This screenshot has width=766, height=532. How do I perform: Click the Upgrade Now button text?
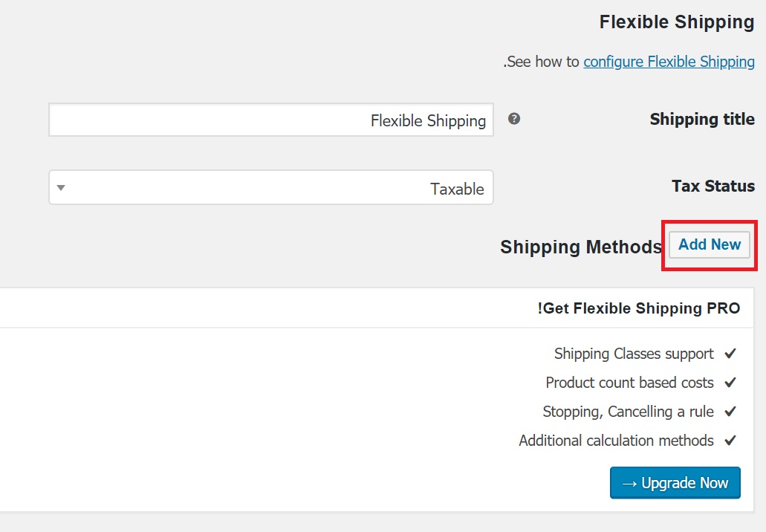coord(684,483)
